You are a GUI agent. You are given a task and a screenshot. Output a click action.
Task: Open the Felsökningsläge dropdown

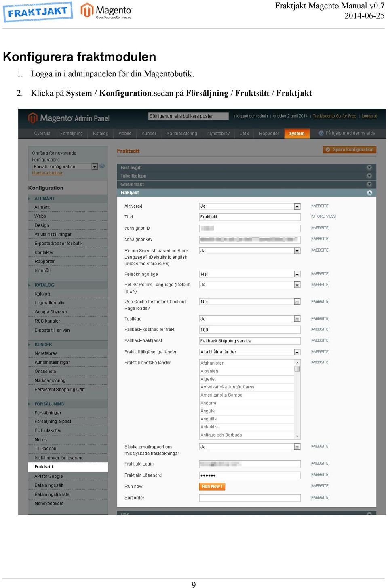pyautogui.click(x=250, y=274)
